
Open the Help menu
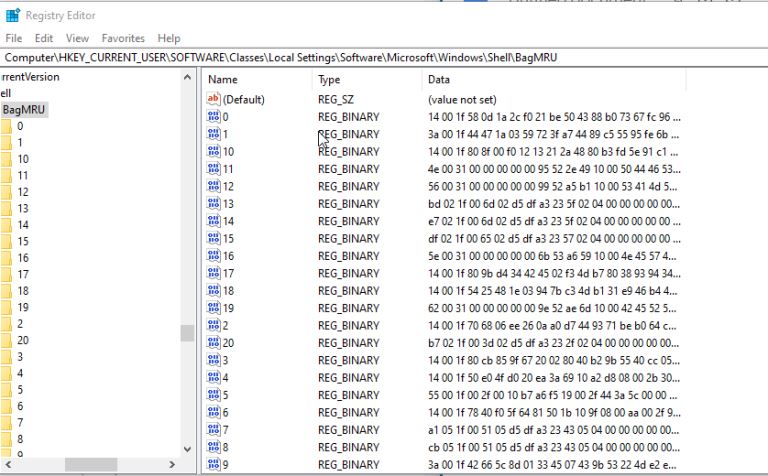169,38
